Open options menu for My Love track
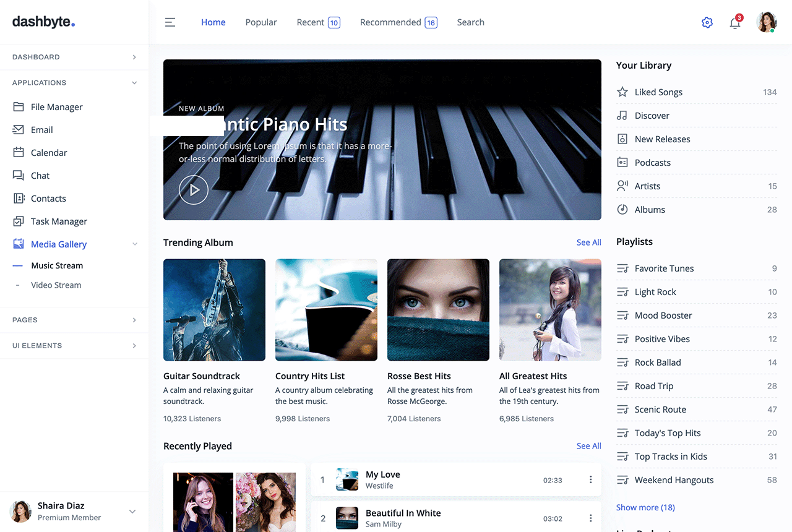 pos(590,479)
